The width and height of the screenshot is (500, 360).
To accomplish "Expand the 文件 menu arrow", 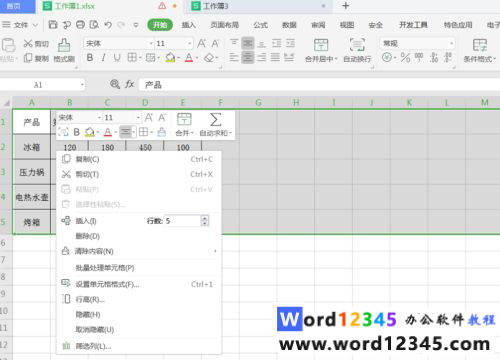I will pyautogui.click(x=35, y=25).
